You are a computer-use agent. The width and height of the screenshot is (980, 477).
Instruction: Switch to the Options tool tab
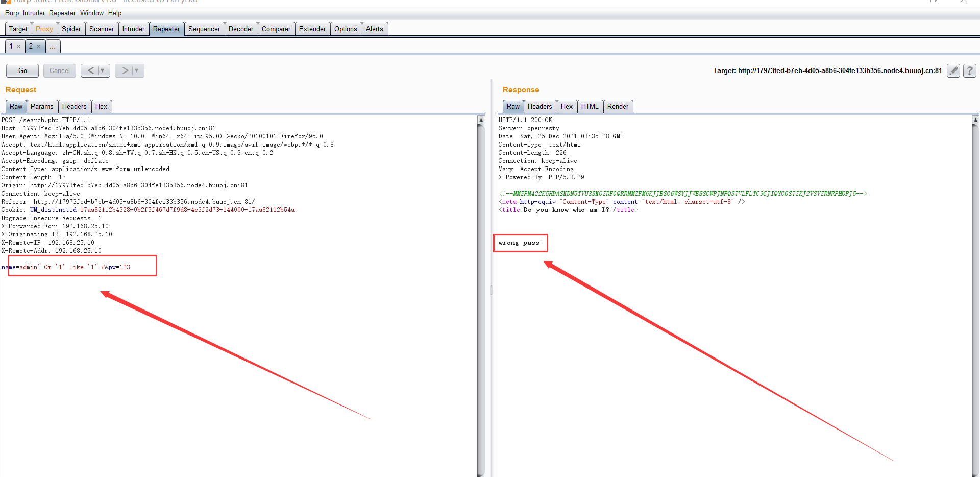point(346,29)
